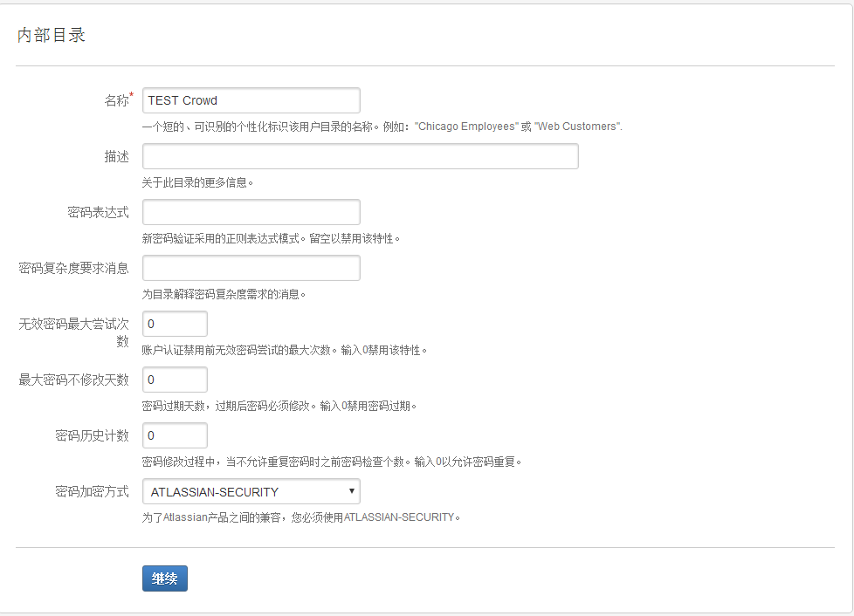This screenshot has height=616, width=854.
Task: Select the 密码表达式 regex input field
Action: [251, 212]
